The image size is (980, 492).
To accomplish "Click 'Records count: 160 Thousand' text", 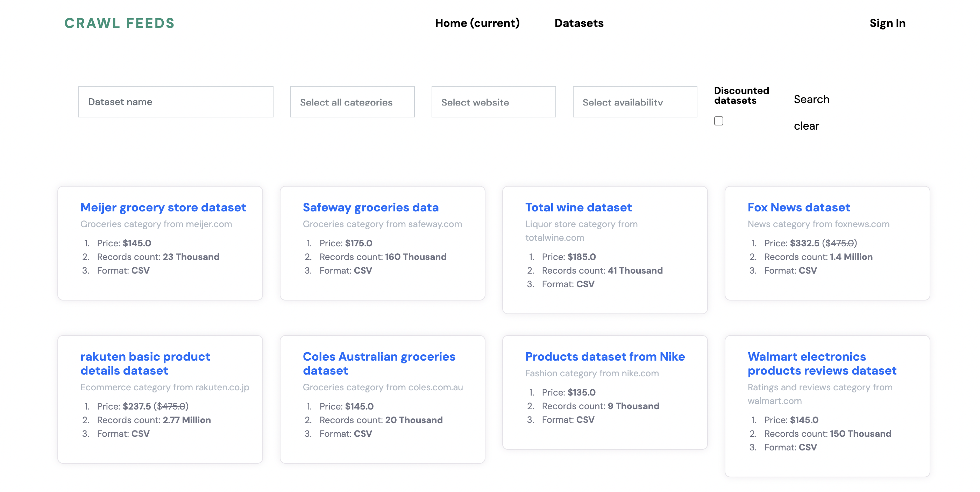I will pos(383,256).
